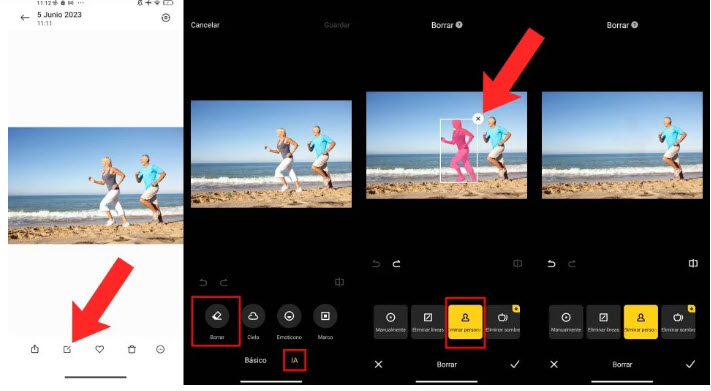Screen dimensions: 711x391
Task: Open Borrar help icon on pink-selection screen
Action: click(459, 25)
